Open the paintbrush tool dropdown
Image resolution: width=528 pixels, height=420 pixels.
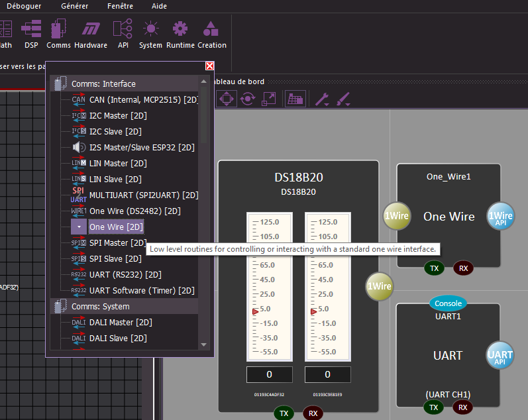343,99
